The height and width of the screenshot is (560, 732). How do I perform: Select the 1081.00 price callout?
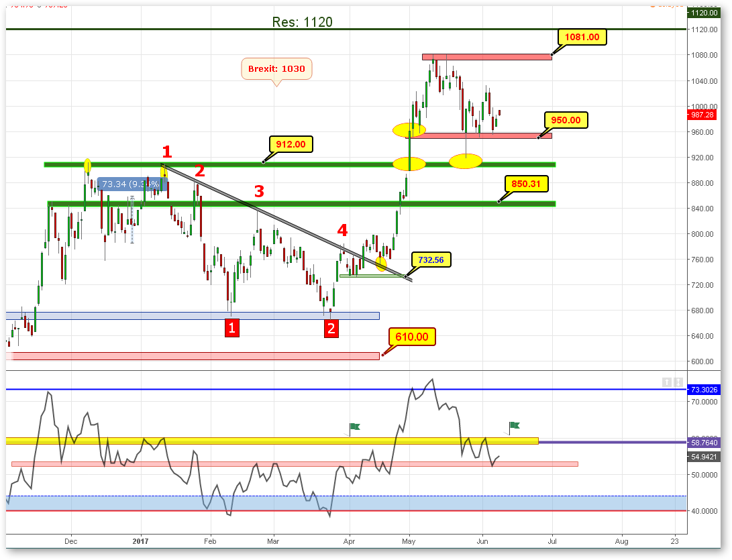(x=582, y=38)
